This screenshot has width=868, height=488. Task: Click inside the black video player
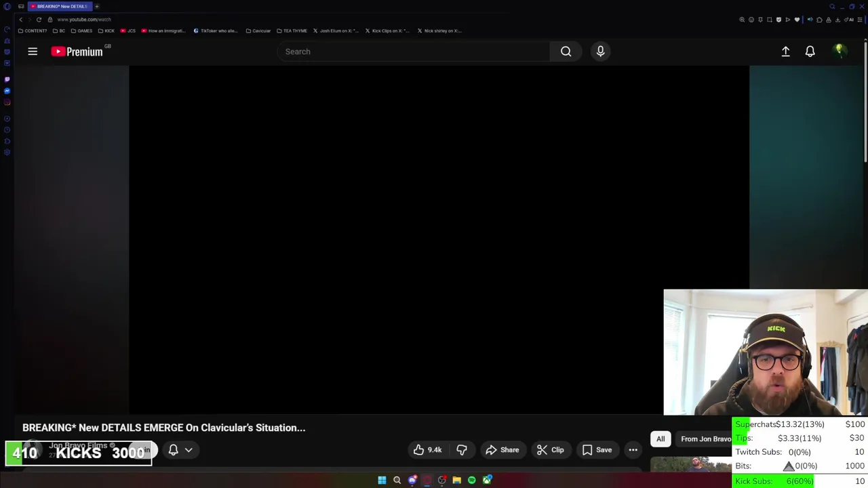click(439, 239)
